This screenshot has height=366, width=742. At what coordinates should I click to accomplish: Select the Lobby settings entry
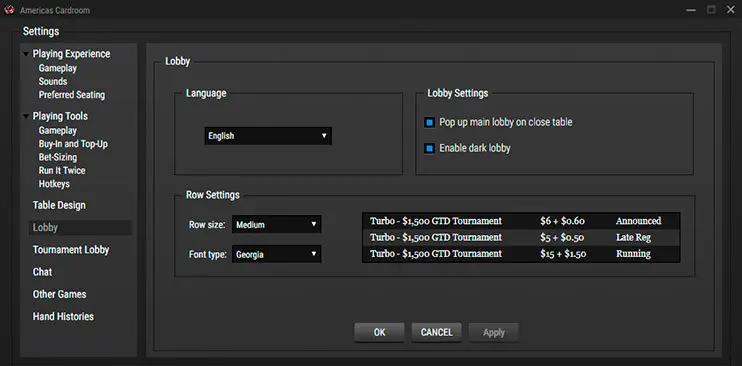[80, 227]
